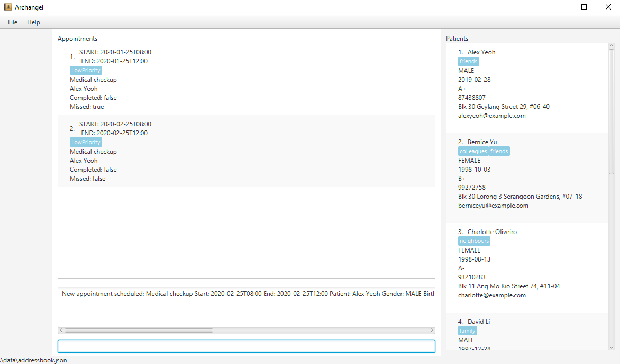
Task: Click 'Missed: true' in first appointment
Action: tap(87, 107)
